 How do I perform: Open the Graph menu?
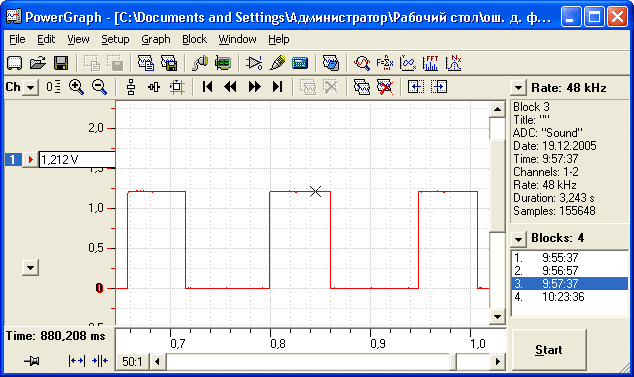point(156,39)
